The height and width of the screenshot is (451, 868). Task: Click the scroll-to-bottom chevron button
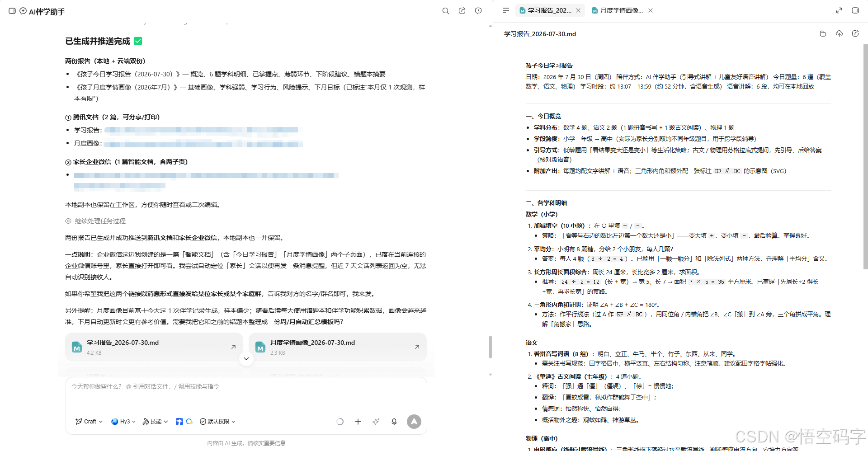246,359
